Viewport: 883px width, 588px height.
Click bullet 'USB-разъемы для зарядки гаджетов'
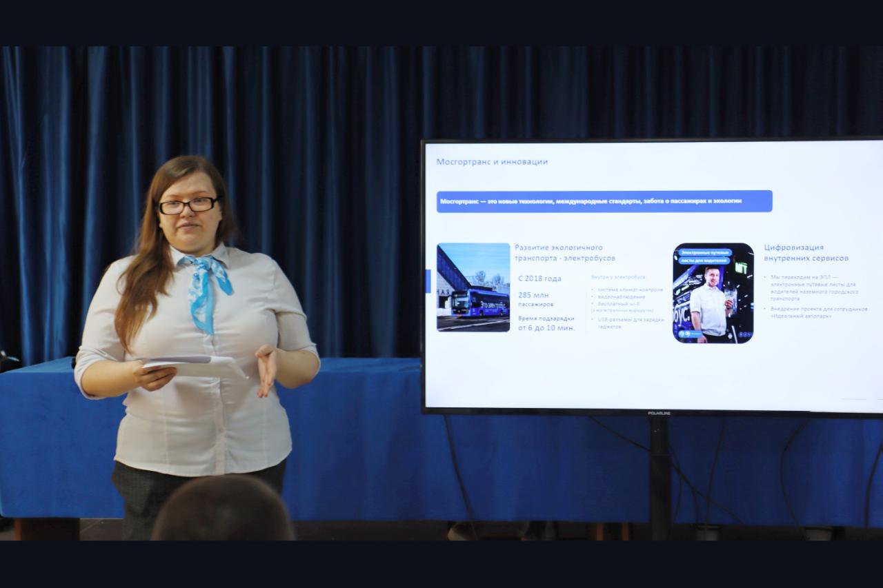coord(628,323)
